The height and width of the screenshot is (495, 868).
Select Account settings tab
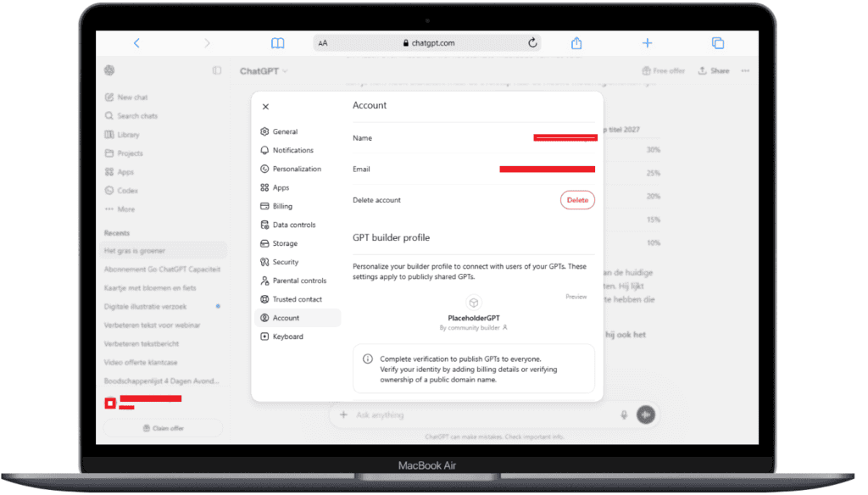298,319
